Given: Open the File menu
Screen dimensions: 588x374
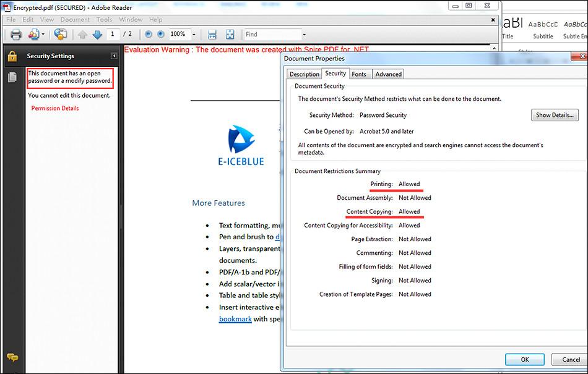Looking at the screenshot, I should [x=11, y=19].
